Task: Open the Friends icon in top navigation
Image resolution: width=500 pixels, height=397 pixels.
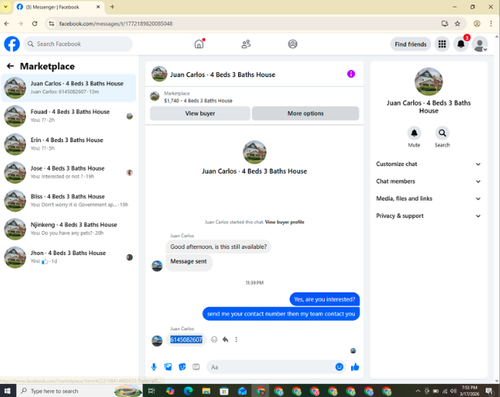Action: [x=246, y=44]
